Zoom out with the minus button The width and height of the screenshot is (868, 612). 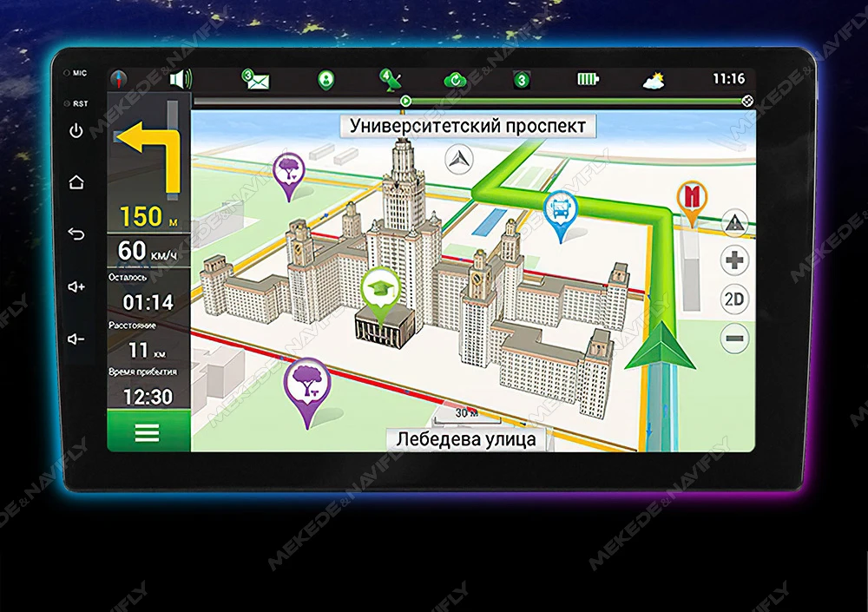(734, 339)
